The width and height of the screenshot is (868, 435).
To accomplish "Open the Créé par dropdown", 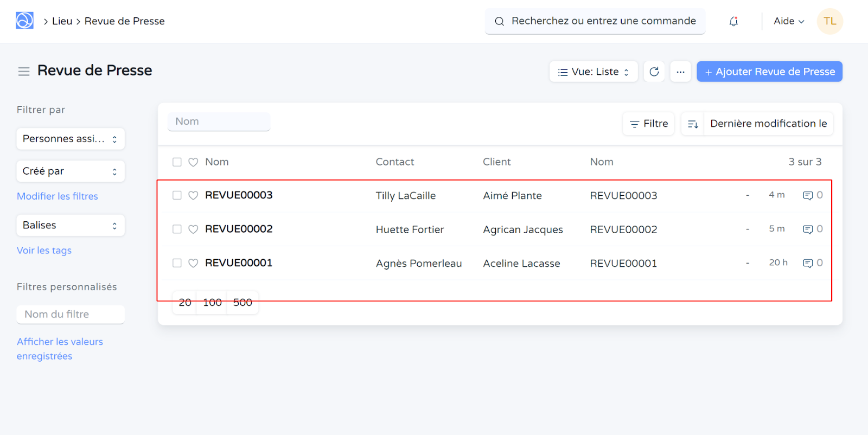I will pyautogui.click(x=71, y=171).
